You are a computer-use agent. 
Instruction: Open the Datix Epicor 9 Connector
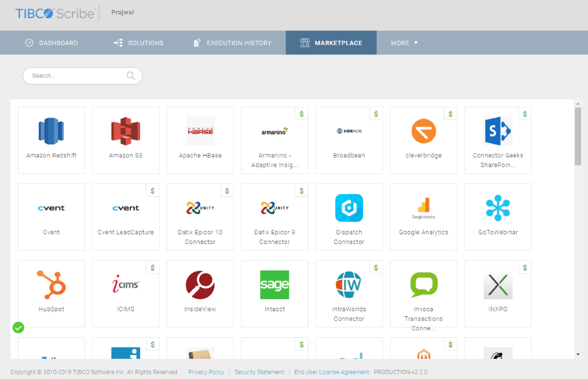tap(274, 217)
